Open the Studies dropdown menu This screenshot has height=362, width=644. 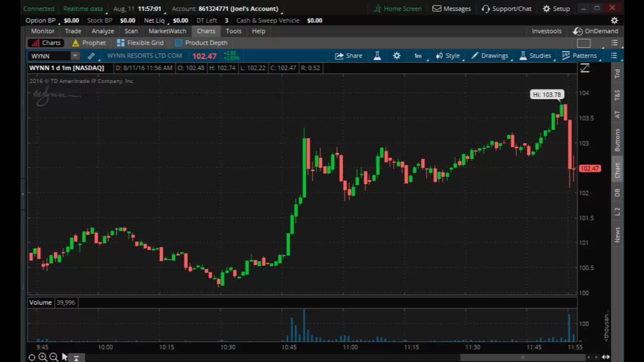(536, 56)
